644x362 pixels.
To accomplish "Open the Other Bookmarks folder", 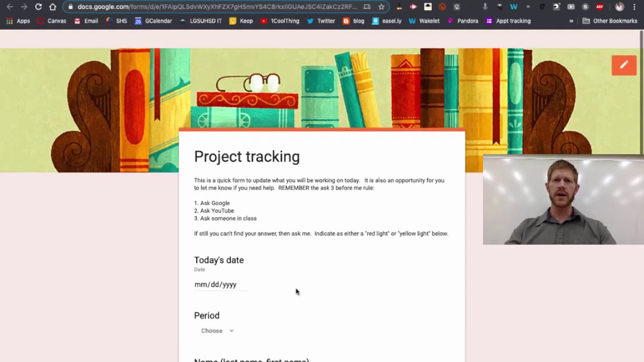I will pos(610,21).
